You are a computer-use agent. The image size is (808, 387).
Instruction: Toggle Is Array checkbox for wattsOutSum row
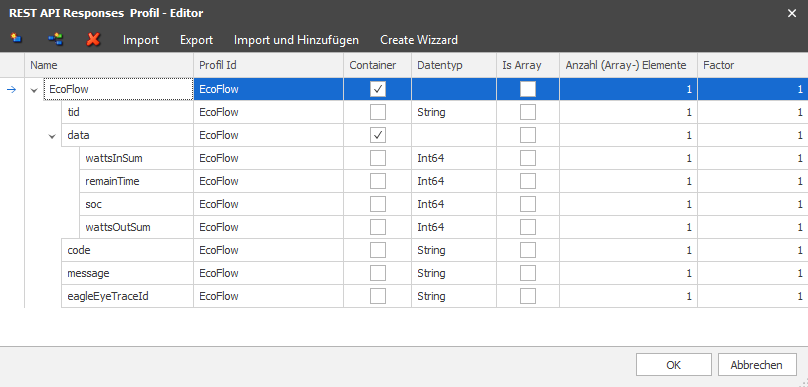tap(528, 227)
